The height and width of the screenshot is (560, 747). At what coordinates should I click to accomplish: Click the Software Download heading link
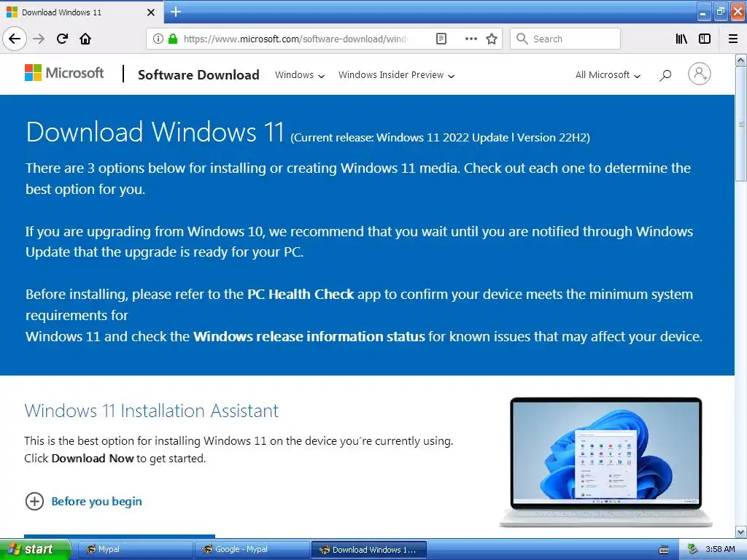(x=198, y=75)
